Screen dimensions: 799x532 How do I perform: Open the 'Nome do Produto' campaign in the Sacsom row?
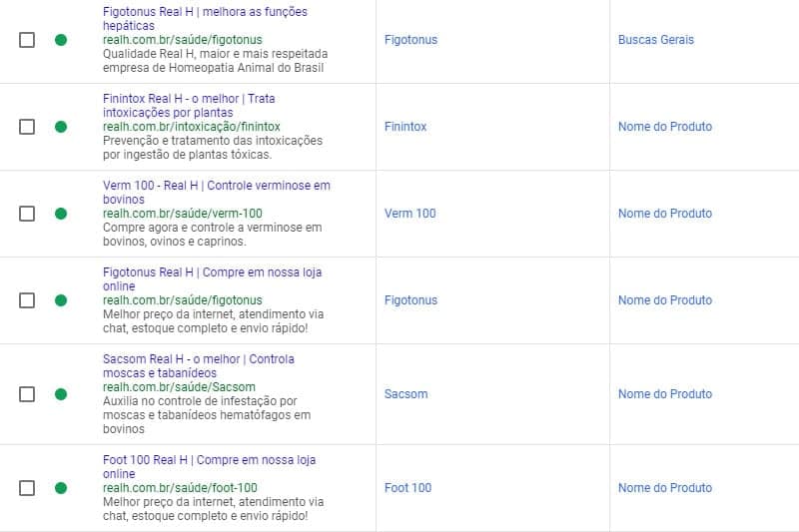click(665, 394)
